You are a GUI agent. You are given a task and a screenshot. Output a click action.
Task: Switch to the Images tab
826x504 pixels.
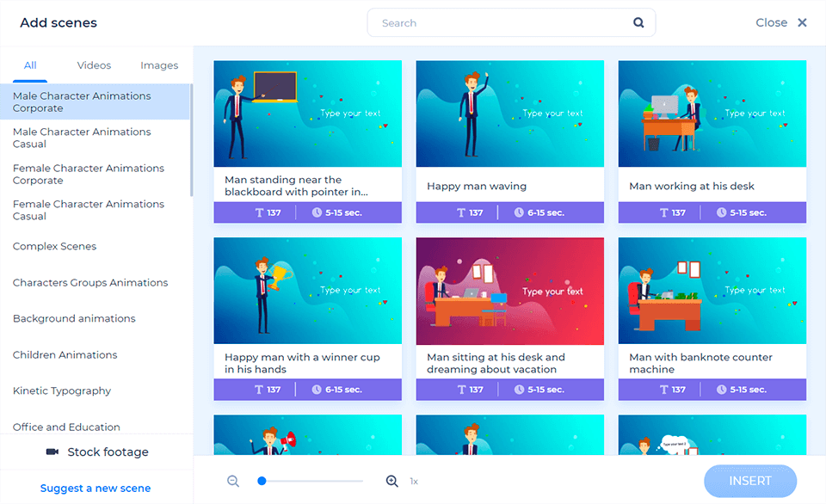pos(159,65)
